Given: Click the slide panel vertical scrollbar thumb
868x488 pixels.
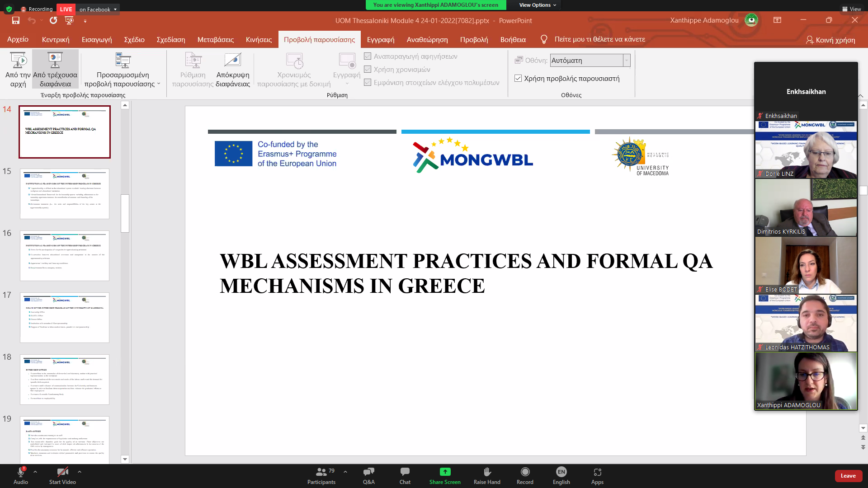Looking at the screenshot, I should pyautogui.click(x=125, y=213).
